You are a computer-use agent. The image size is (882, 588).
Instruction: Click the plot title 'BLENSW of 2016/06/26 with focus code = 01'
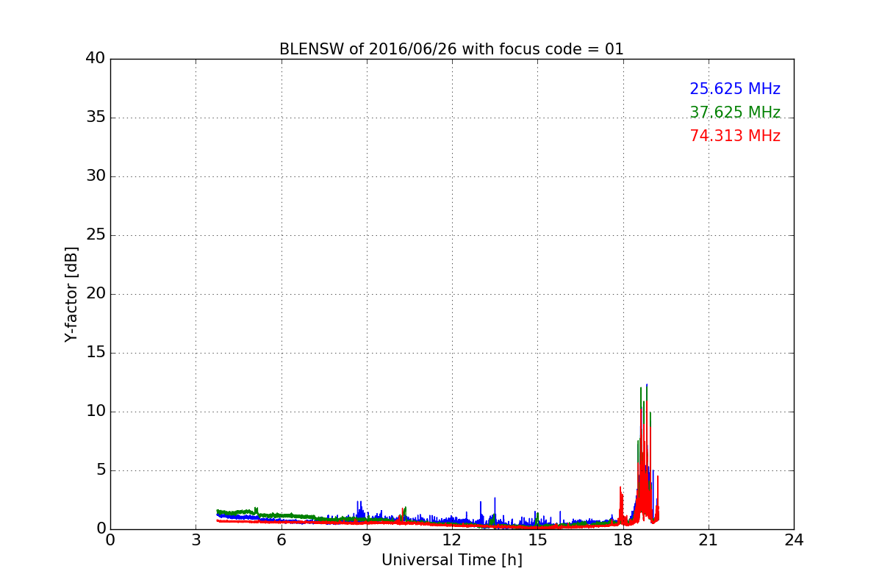tap(451, 49)
